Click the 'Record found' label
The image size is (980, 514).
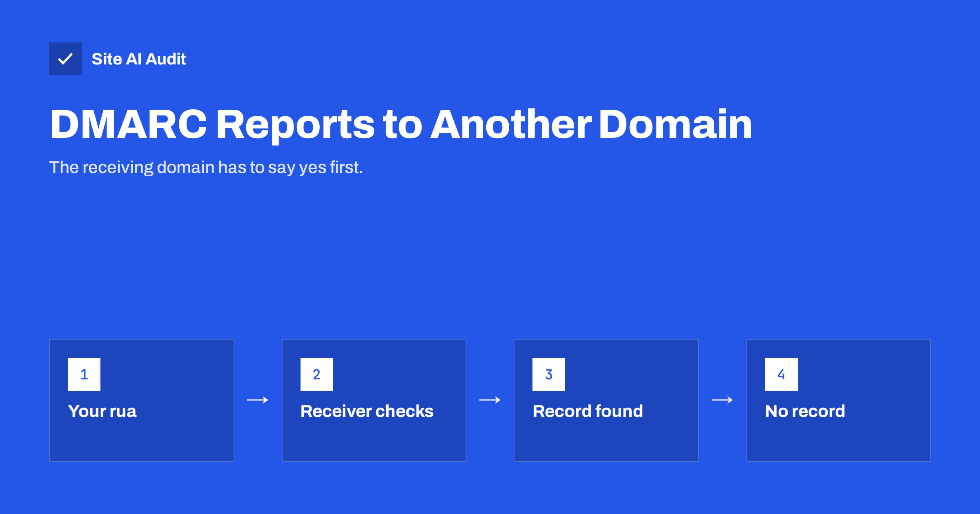click(x=588, y=411)
